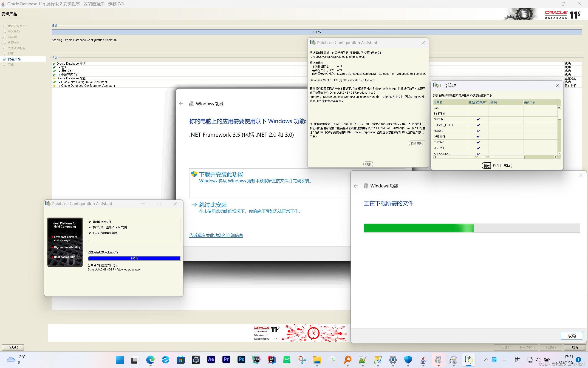
Task: Click the 口令管理... button
Action: tap(417, 144)
